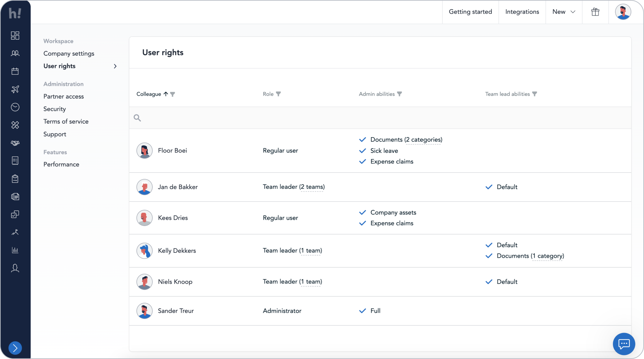This screenshot has width=644, height=359.
Task: Open the dashboard grid icon in sidebar
Action: tap(15, 35)
